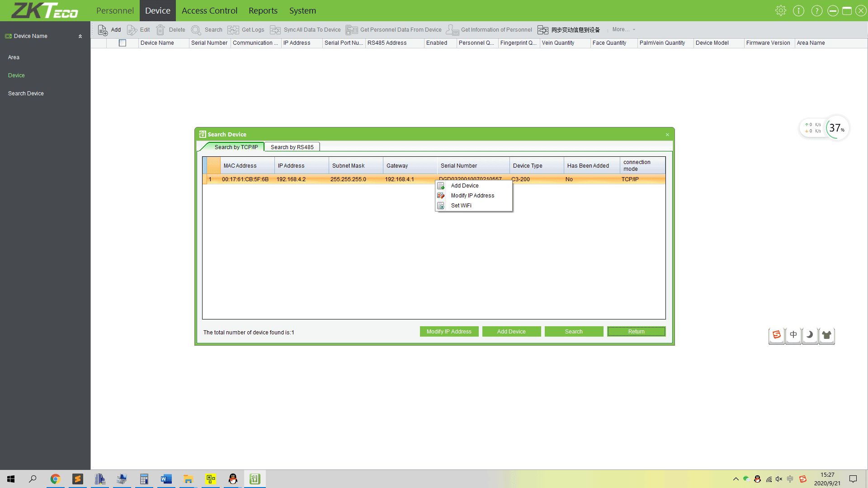This screenshot has height=488, width=868.
Task: Expand the More toolbar dropdown
Action: [x=623, y=29]
